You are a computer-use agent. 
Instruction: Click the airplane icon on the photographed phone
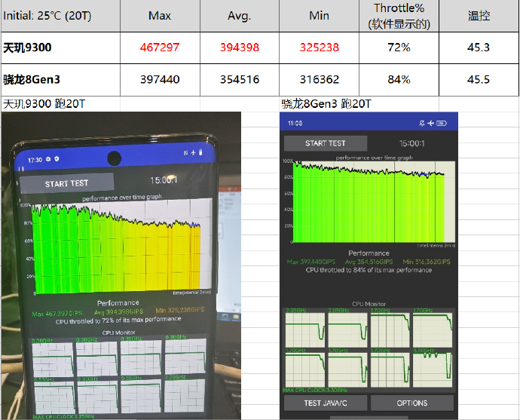(x=194, y=152)
